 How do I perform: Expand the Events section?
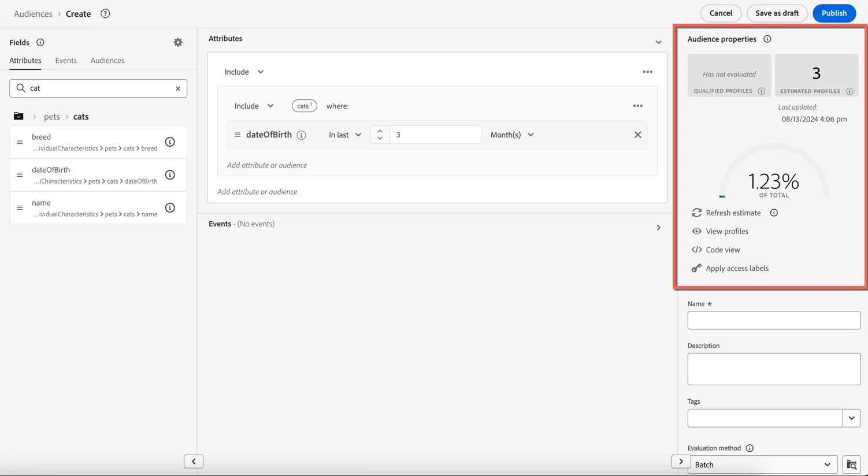[658, 228]
